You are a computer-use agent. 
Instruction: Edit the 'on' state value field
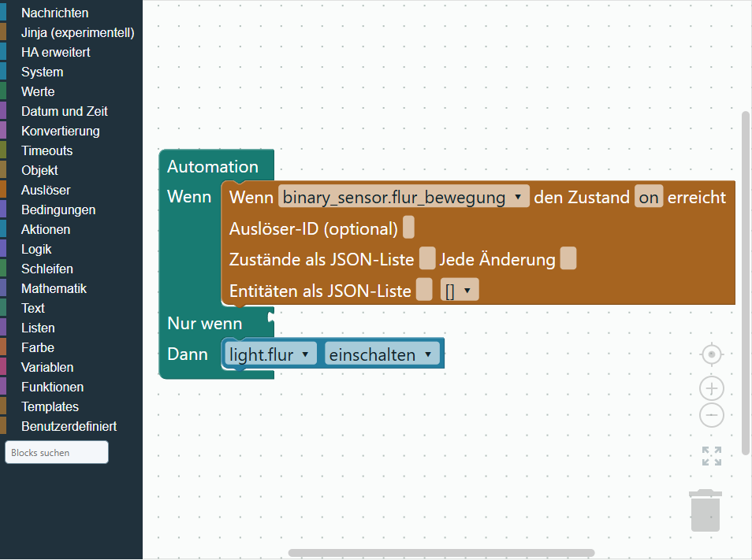tap(649, 197)
